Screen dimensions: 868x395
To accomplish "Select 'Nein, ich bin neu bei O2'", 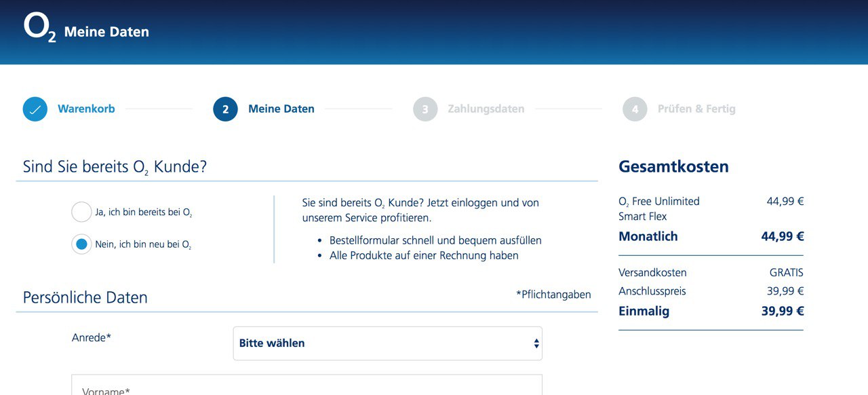I will [81, 244].
